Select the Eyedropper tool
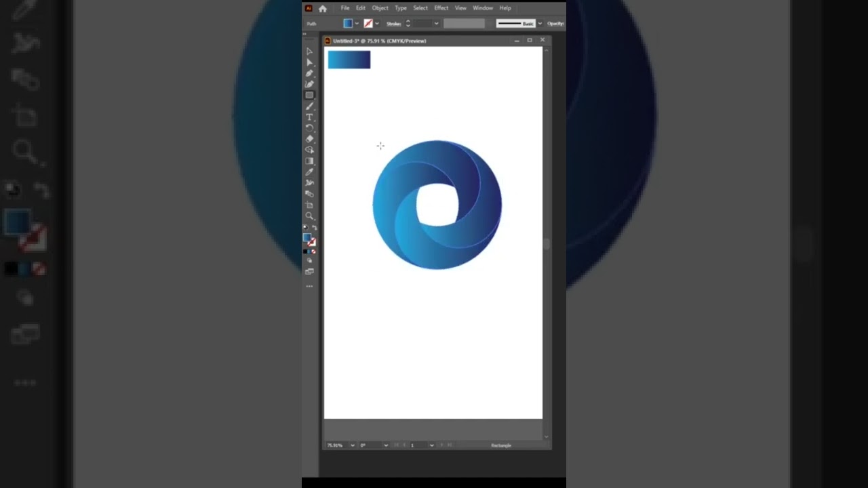 309,172
